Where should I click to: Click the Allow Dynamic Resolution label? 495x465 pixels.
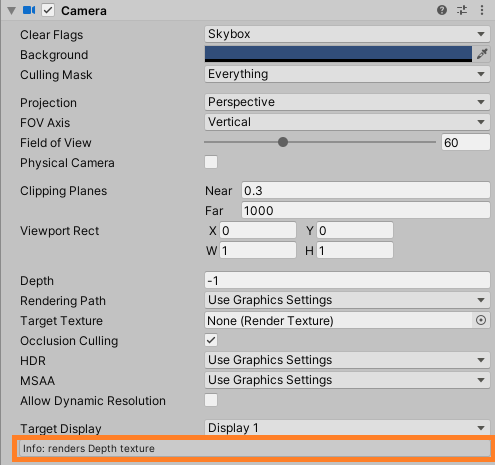93,401
